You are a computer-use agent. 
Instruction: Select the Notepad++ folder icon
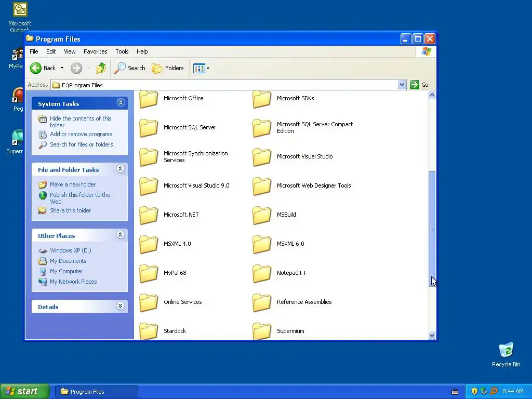click(262, 274)
